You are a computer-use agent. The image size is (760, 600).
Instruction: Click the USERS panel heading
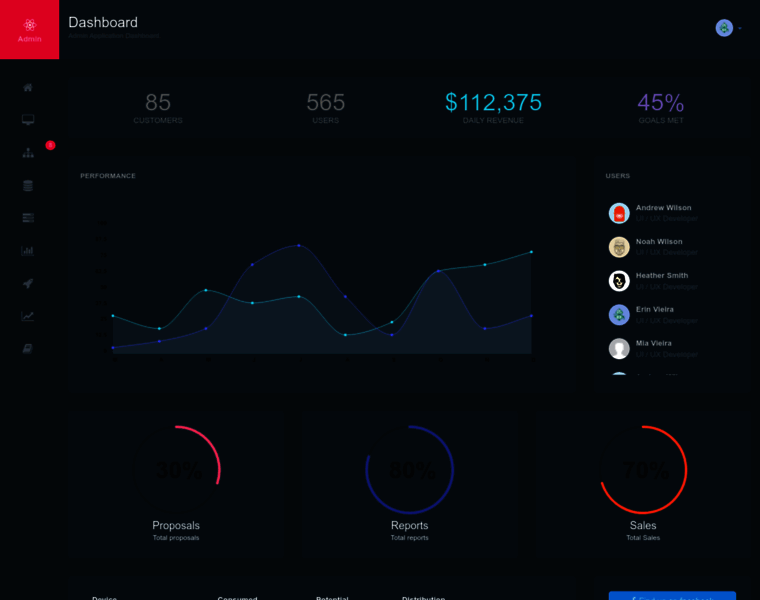(618, 176)
